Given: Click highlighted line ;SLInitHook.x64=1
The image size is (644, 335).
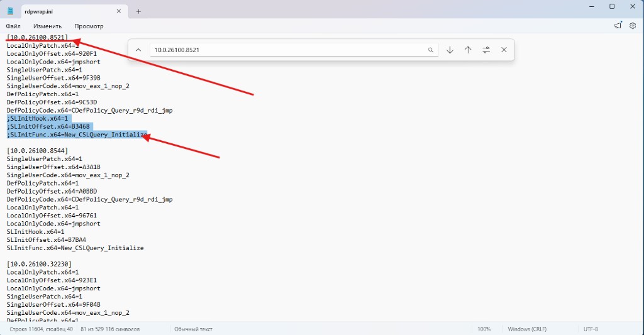Looking at the screenshot, I should [37, 118].
